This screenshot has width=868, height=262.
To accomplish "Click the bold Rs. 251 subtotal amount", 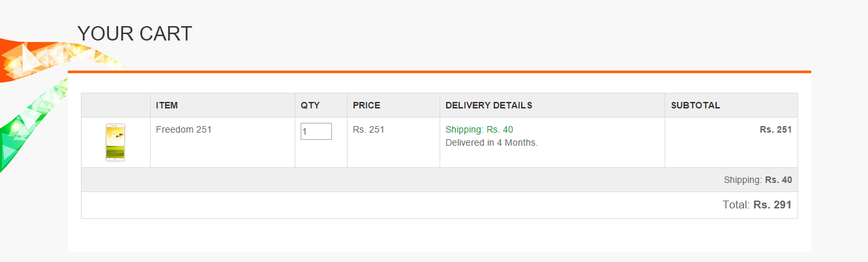I will click(775, 129).
